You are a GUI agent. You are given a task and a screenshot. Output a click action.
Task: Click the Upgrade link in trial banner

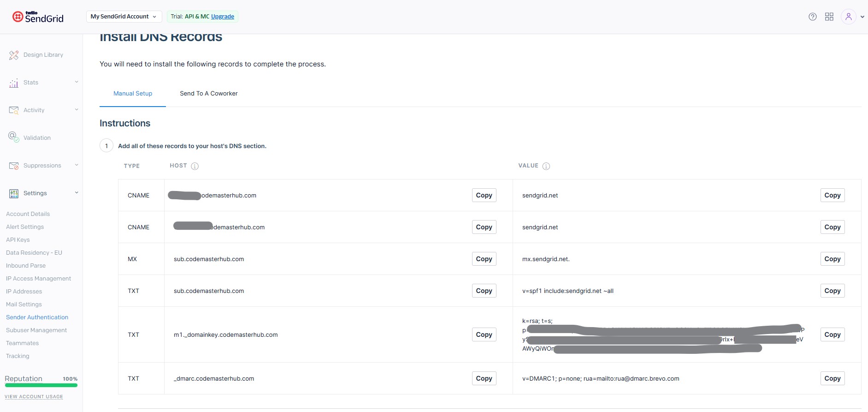[223, 17]
